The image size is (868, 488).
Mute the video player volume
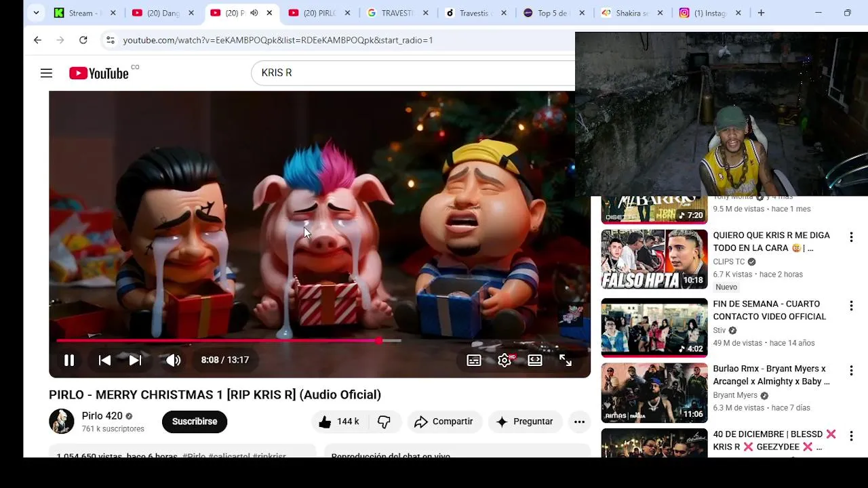pos(174,360)
